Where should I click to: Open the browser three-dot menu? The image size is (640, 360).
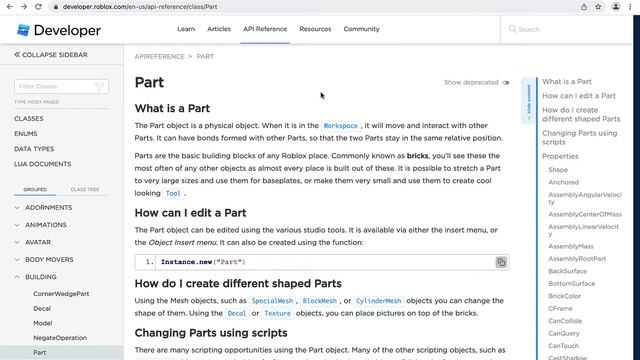tap(630, 7)
